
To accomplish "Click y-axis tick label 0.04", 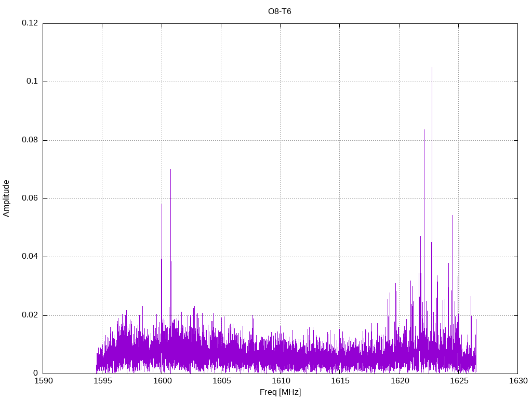I will click(30, 257).
